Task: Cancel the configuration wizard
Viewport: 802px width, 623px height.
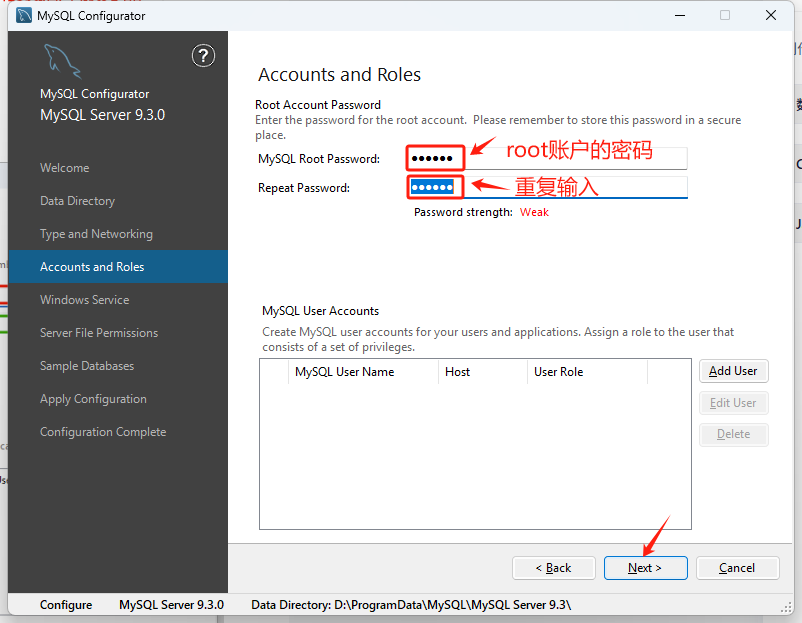Action: pos(738,568)
